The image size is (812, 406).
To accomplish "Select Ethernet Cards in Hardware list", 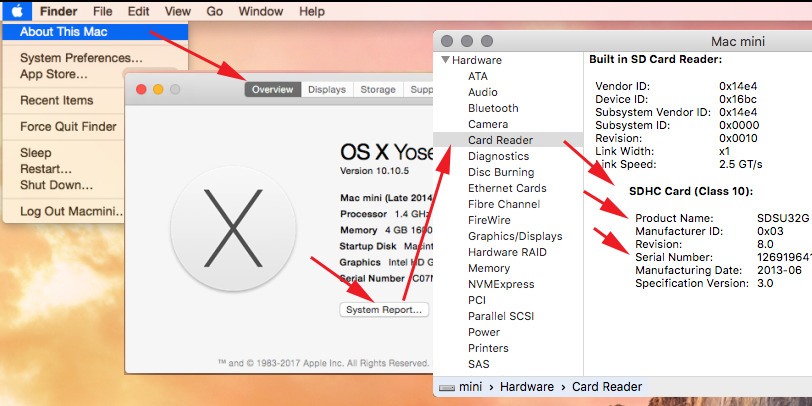I will [507, 188].
